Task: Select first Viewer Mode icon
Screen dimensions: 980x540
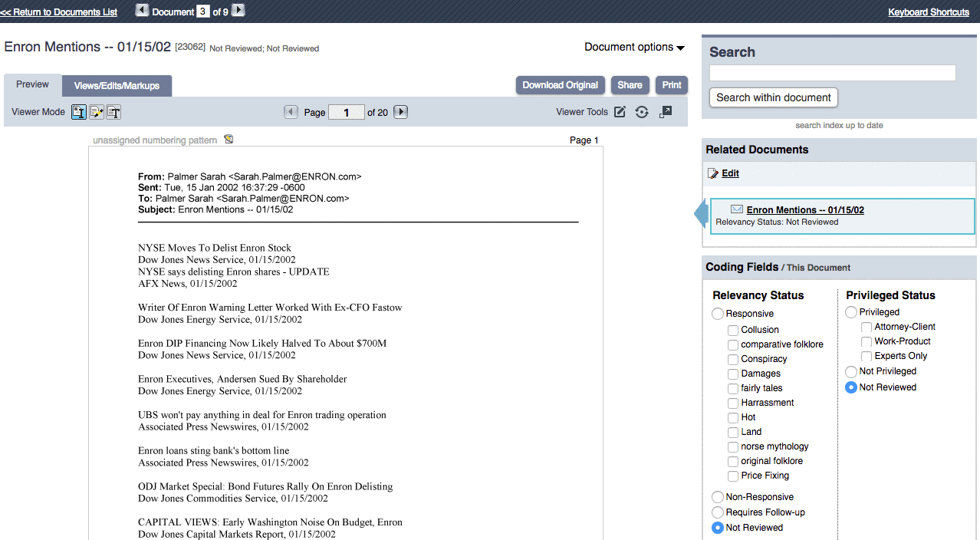Action: [x=78, y=112]
